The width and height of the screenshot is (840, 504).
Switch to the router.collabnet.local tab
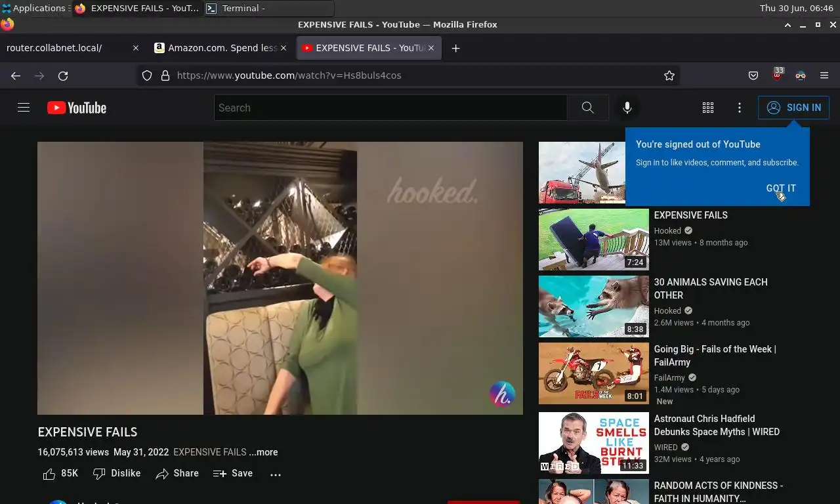coord(72,48)
